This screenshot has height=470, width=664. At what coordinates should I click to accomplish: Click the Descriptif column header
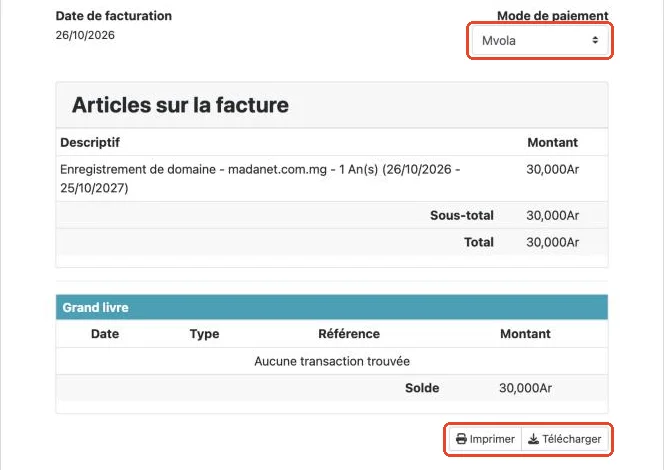coord(90,142)
